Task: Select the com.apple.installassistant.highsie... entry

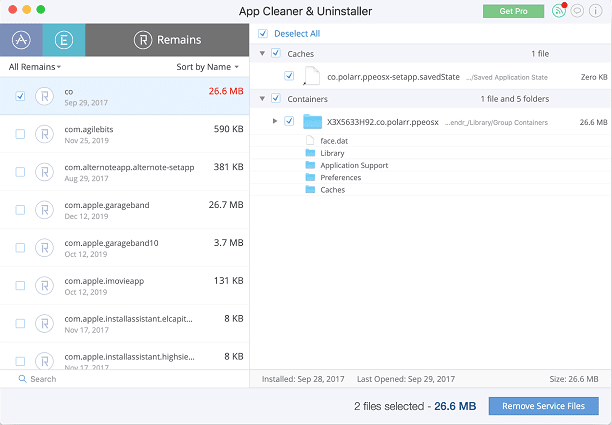Action: click(125, 356)
